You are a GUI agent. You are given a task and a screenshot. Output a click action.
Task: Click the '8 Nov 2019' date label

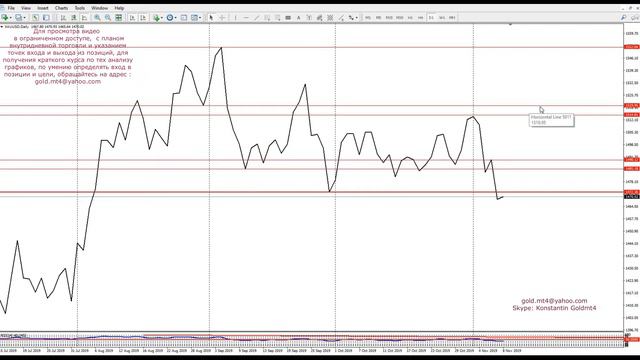tap(512, 351)
